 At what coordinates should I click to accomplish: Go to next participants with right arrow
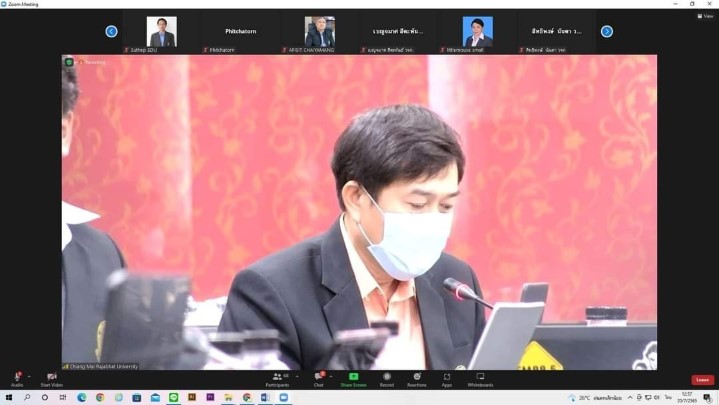pos(607,31)
